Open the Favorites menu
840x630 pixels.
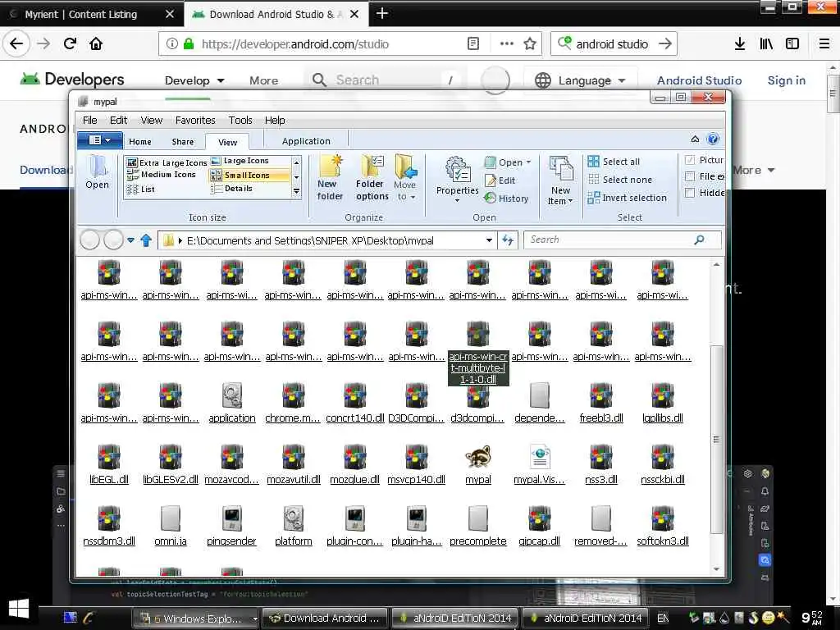(195, 120)
